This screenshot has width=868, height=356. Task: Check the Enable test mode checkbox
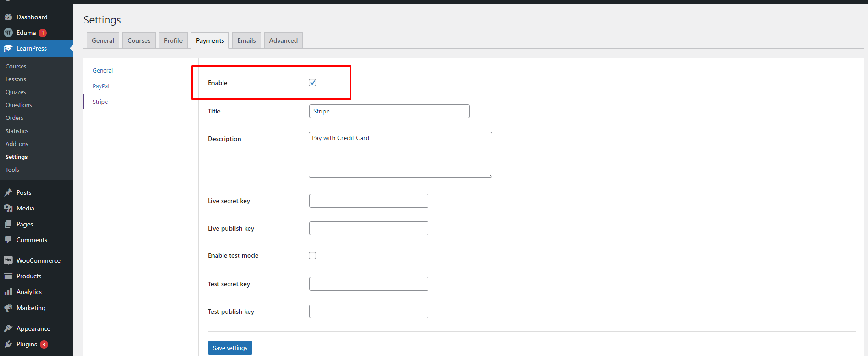click(312, 255)
